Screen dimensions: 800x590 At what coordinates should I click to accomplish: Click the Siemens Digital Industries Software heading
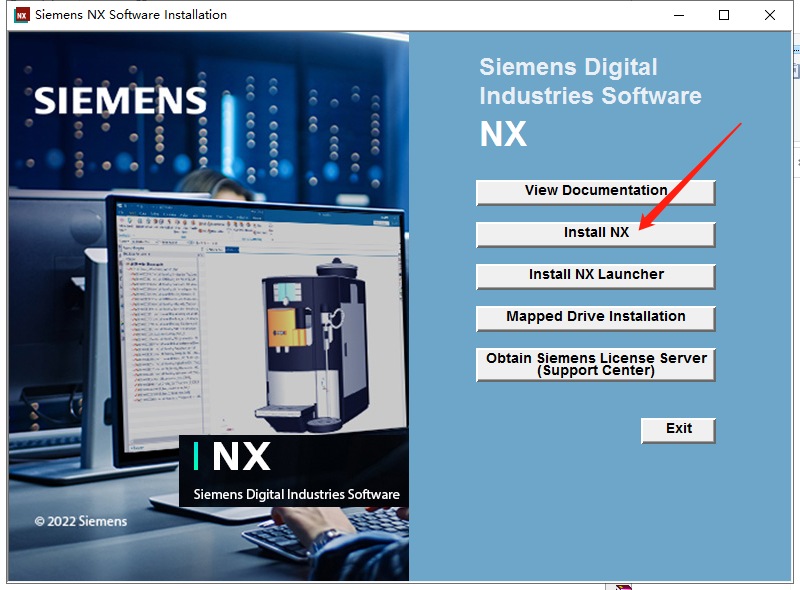pyautogui.click(x=588, y=81)
